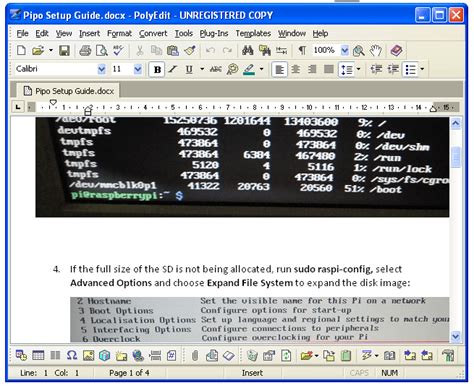Image resolution: width=474 pixels, height=388 pixels.
Task: Click the Paste clipboard icon
Action: tap(173, 51)
